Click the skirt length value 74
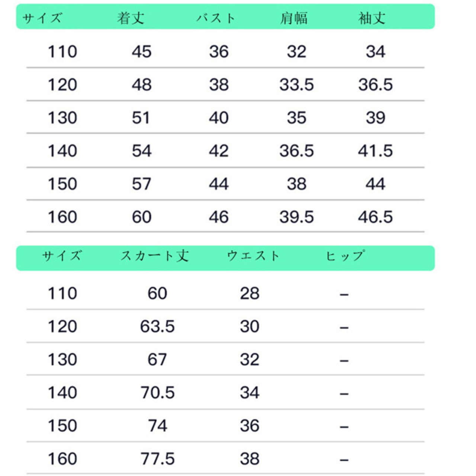This screenshot has width=476, height=476. [x=157, y=426]
